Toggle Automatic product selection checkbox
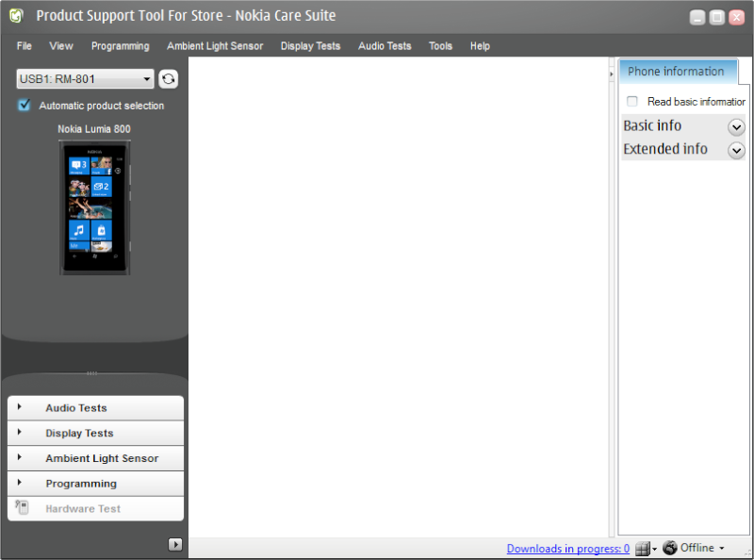 [25, 105]
